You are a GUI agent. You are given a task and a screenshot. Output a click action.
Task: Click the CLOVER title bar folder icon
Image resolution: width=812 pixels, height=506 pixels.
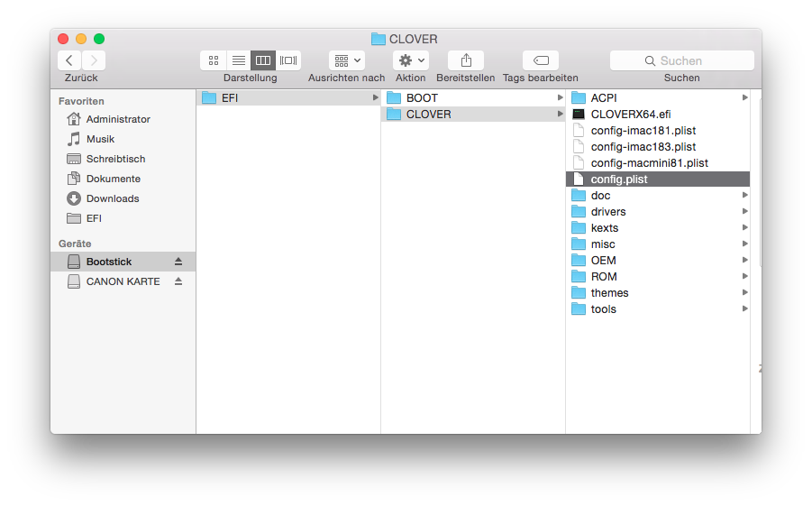[x=379, y=39]
